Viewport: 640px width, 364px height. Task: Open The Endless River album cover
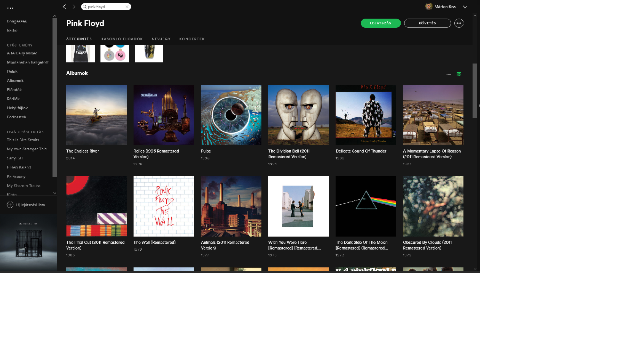click(96, 115)
